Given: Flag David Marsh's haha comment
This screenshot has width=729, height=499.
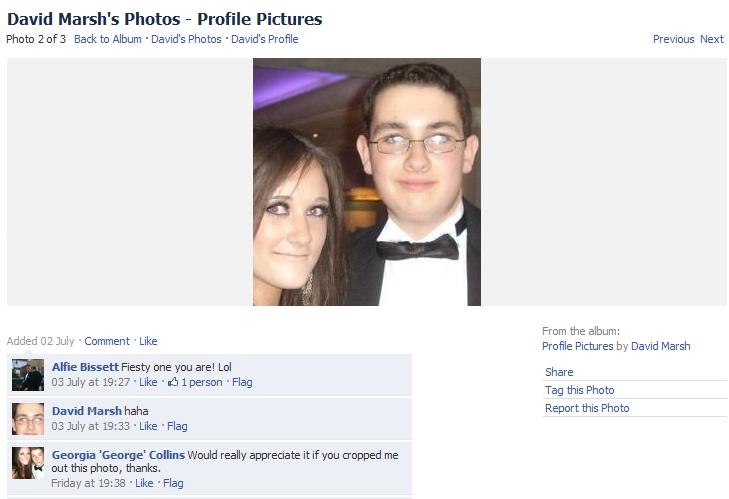Looking at the screenshot, I should coord(177,426).
